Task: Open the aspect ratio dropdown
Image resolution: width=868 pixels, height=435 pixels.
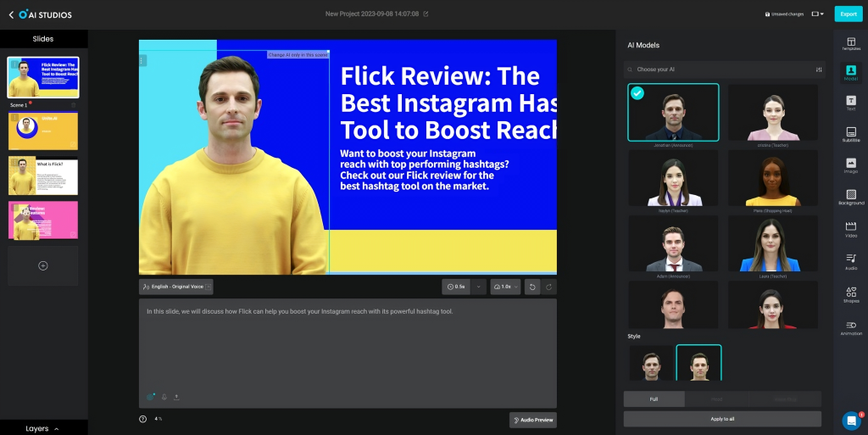Action: [x=818, y=14]
